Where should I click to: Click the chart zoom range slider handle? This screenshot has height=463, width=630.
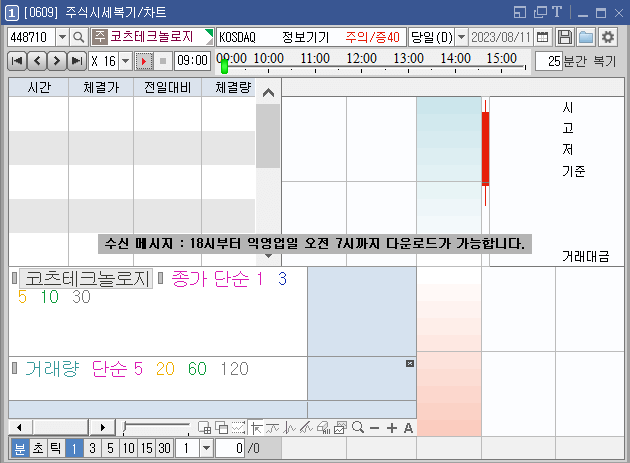coord(124,428)
